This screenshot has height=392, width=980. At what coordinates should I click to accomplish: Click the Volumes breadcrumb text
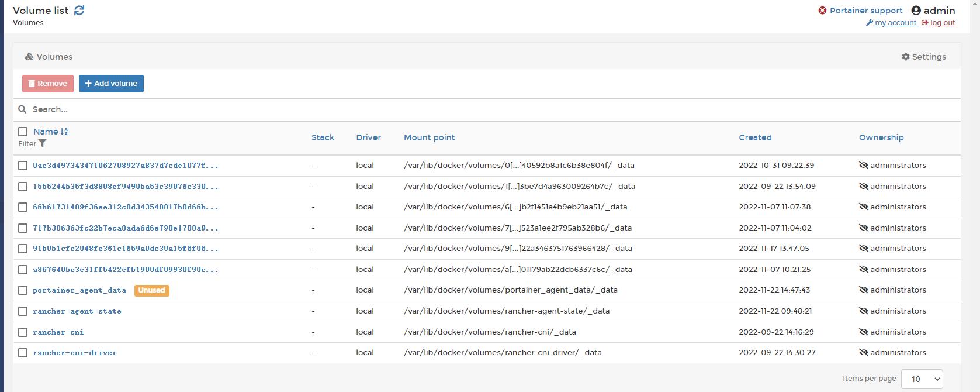coord(28,23)
